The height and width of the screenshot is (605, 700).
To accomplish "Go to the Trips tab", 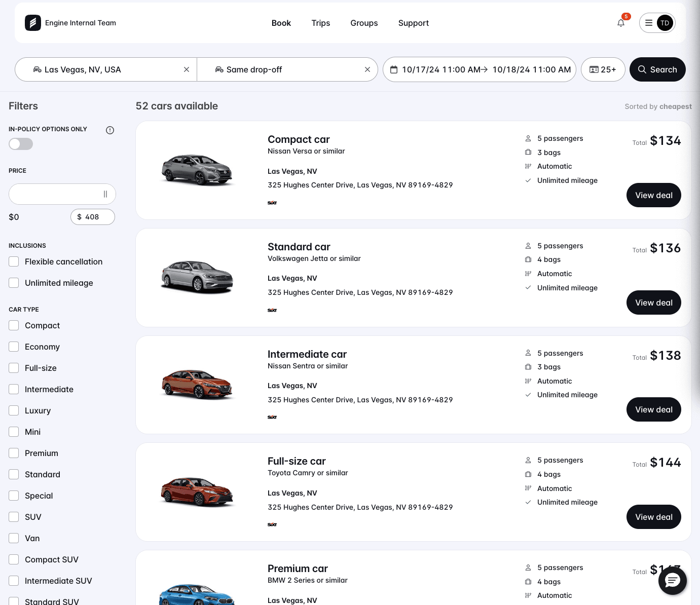I will pyautogui.click(x=320, y=23).
